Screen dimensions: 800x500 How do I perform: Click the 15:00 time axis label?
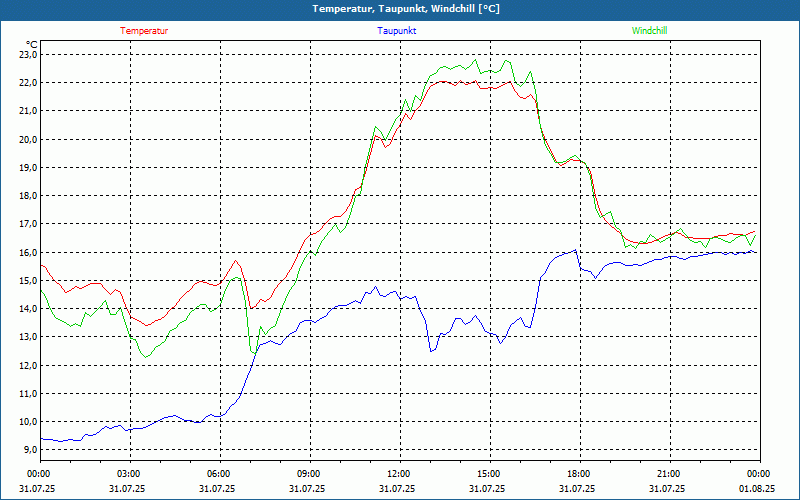point(489,474)
